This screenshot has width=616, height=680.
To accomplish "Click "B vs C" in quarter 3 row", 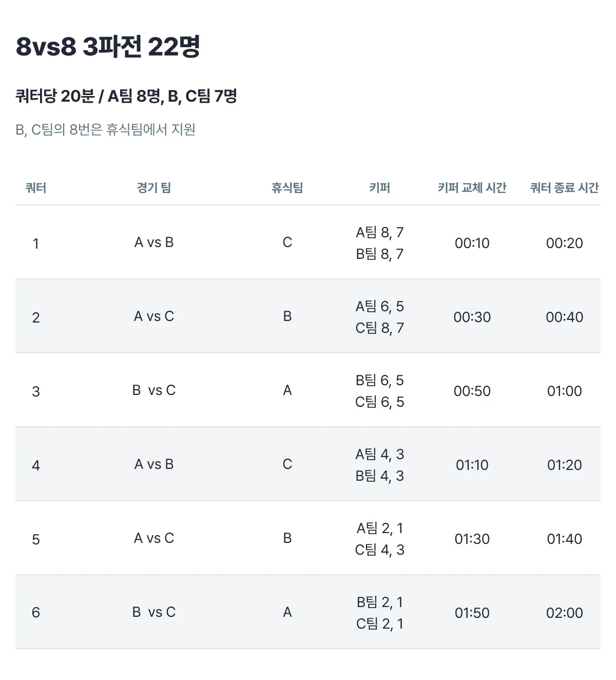I will coord(153,390).
